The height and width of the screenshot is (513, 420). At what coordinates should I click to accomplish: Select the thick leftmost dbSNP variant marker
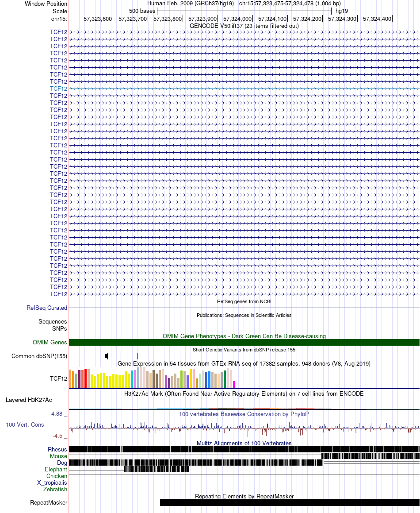(x=107, y=356)
